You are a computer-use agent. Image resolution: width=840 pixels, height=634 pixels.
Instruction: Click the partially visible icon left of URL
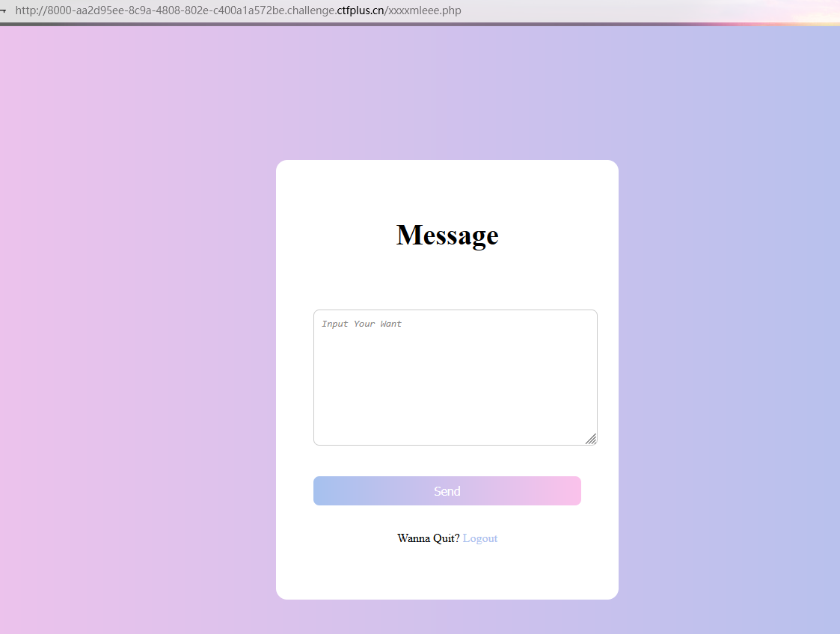(3, 11)
